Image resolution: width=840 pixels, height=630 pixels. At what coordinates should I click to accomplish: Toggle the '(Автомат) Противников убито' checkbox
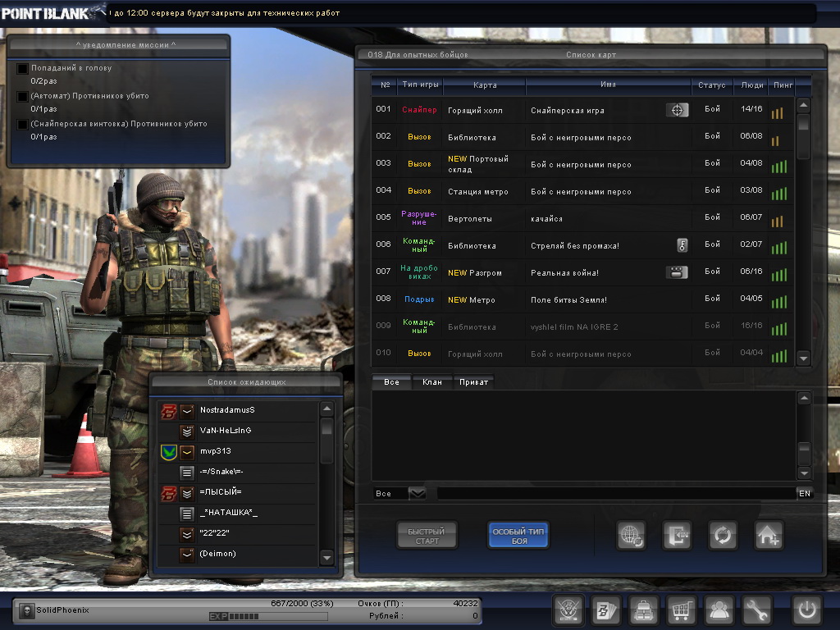pyautogui.click(x=23, y=97)
